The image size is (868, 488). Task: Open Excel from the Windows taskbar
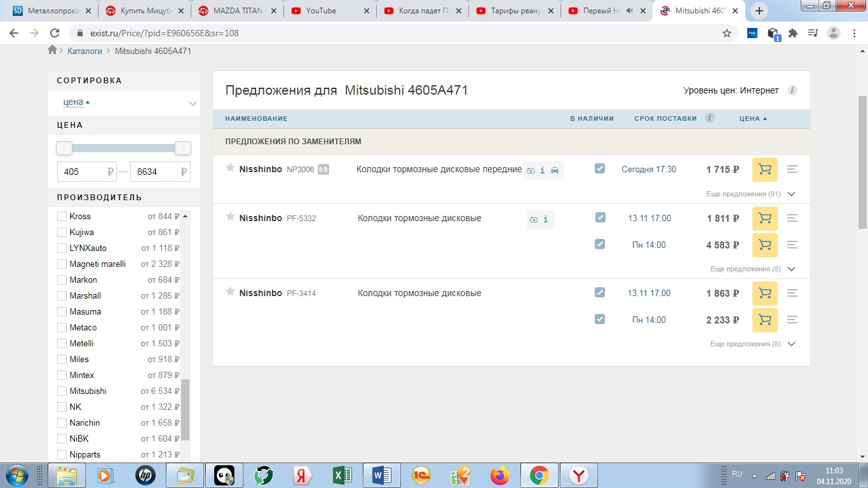click(342, 475)
